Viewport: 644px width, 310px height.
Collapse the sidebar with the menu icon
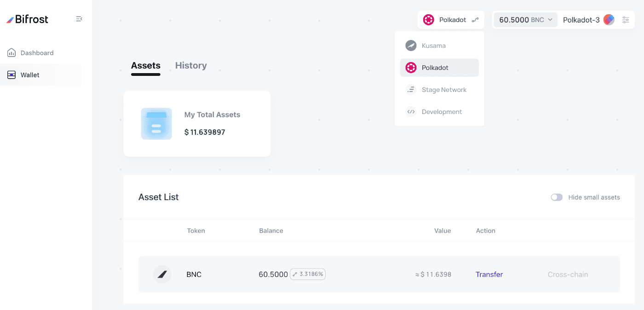tap(79, 19)
